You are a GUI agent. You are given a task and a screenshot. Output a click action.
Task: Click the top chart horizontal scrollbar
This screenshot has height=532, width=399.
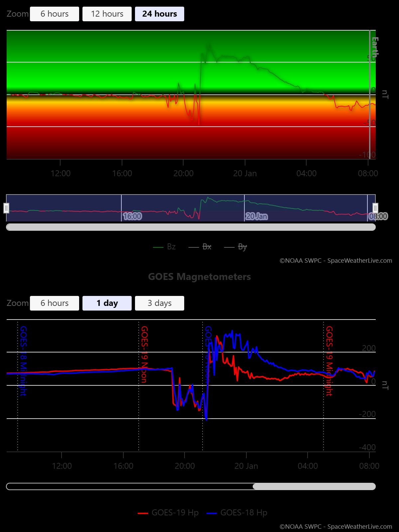click(191, 227)
